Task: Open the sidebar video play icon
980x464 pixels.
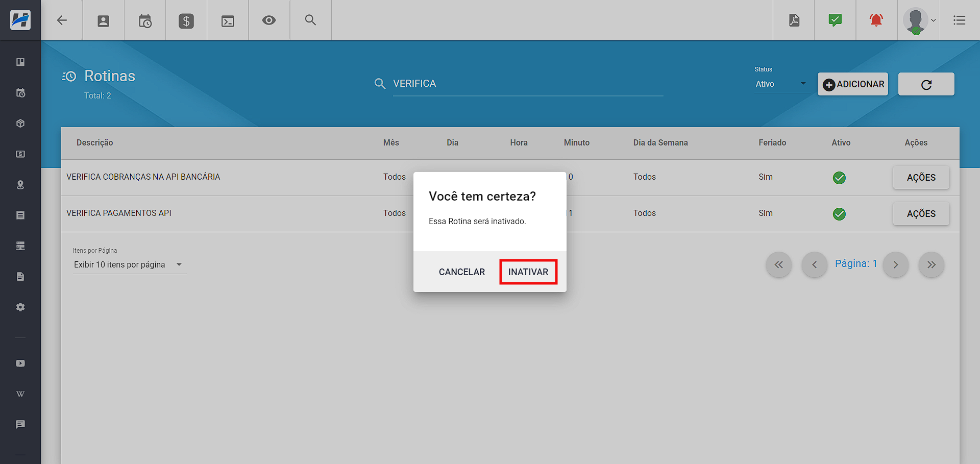Action: click(x=20, y=363)
